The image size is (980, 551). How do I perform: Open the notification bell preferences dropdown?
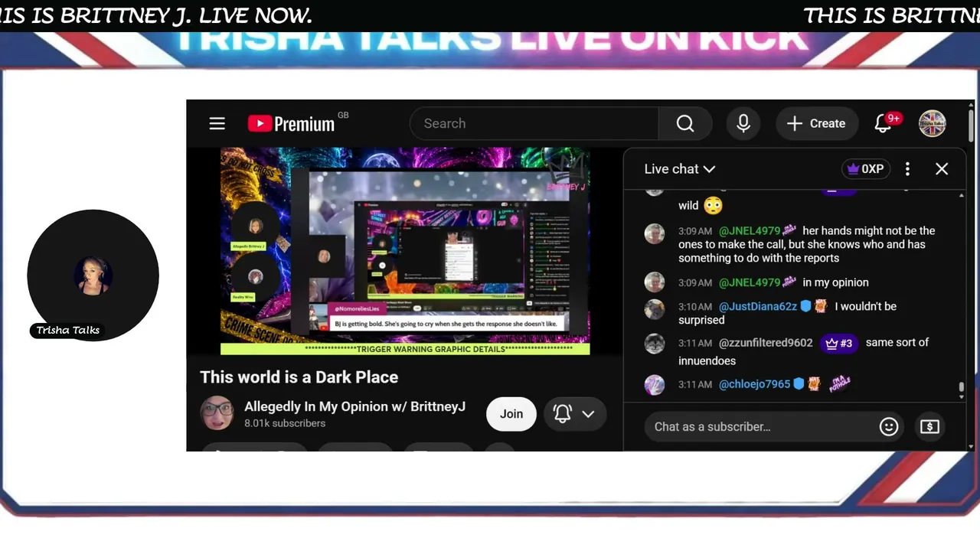coord(575,414)
